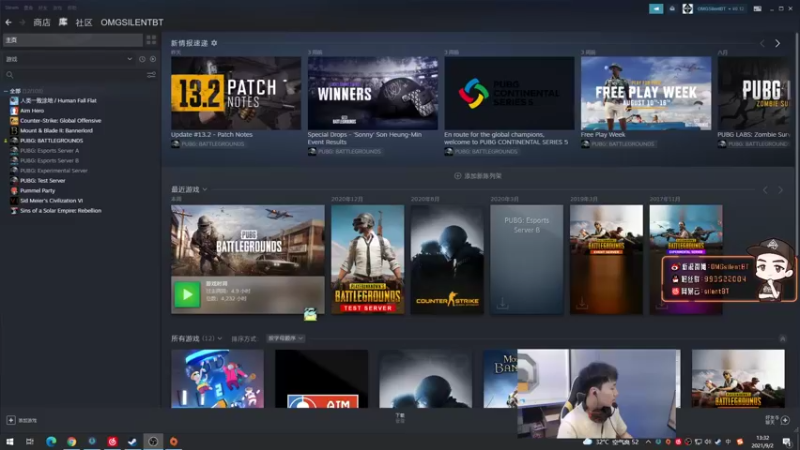Select PUBG: Test Server in sidebar
Screen dimensions: 800x450
pos(42,180)
